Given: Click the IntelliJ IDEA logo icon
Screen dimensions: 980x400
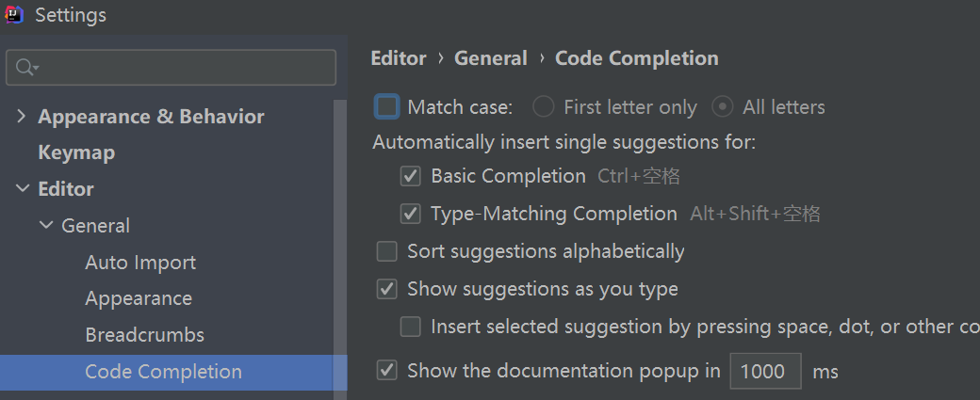Looking at the screenshot, I should click(x=15, y=15).
